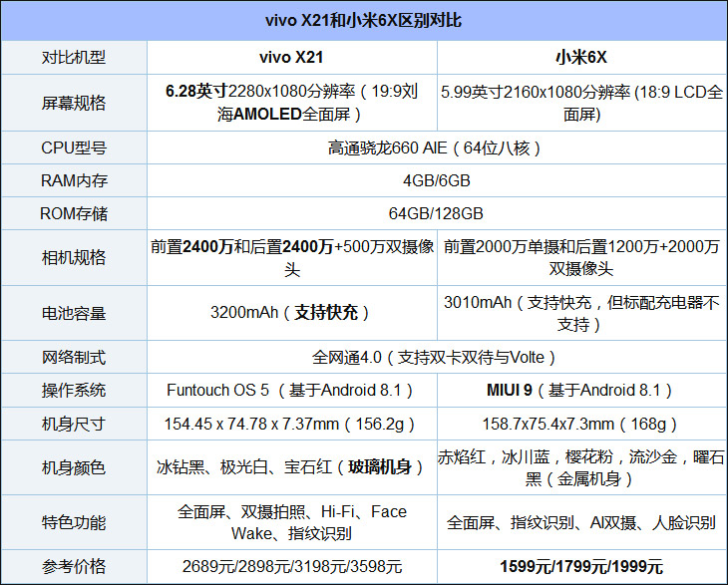Select the '操作系统' row label

click(74, 390)
